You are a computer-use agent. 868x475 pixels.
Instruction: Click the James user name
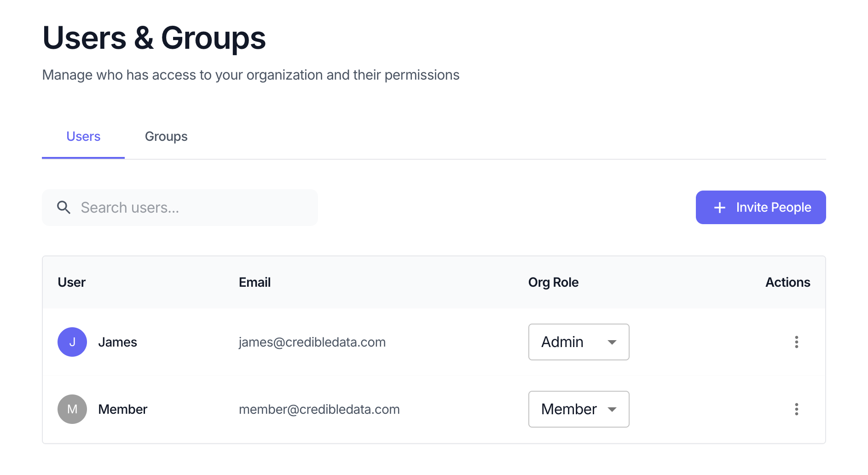[x=117, y=342]
